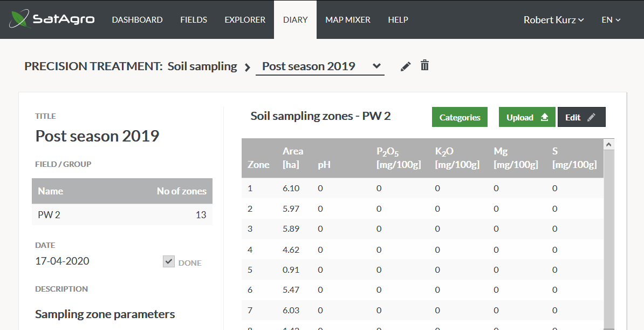Click the pencil icon on the Edit button
The image size is (644, 330).
591,117
